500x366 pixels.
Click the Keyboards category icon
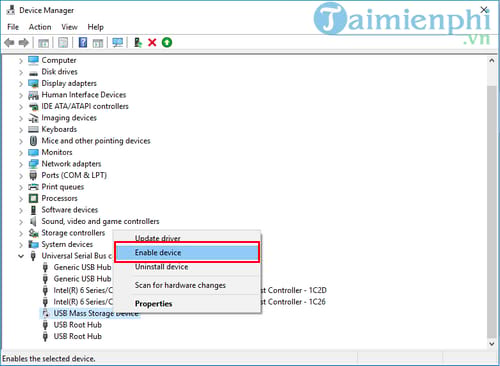(x=33, y=129)
